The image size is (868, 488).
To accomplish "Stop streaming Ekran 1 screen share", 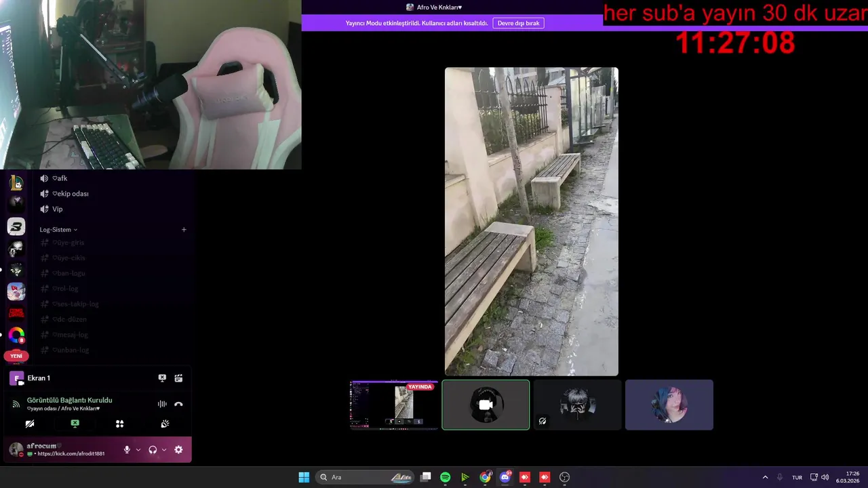I will (162, 378).
